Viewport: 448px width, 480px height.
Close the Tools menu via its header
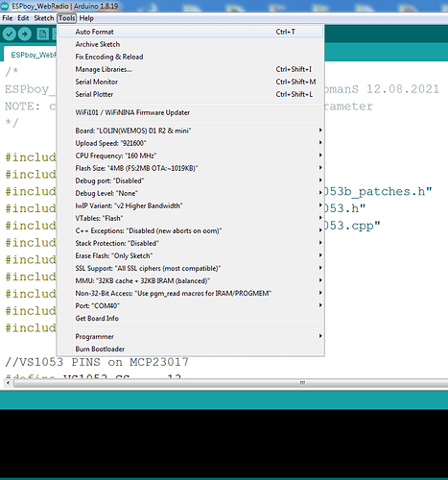(x=67, y=18)
